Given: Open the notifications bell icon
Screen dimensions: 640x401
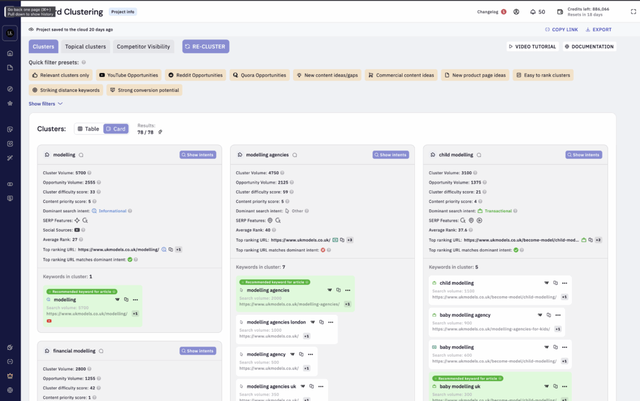Looking at the screenshot, I should (x=532, y=12).
